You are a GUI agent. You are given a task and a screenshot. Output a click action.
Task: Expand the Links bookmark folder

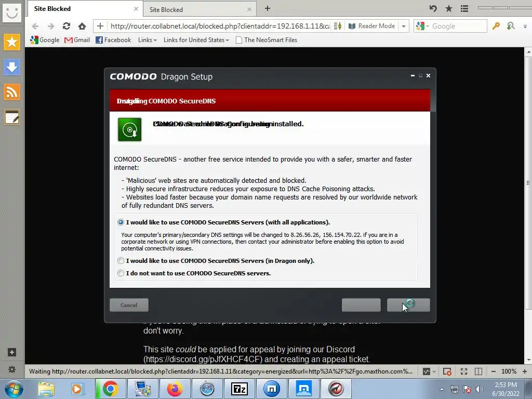click(x=147, y=40)
